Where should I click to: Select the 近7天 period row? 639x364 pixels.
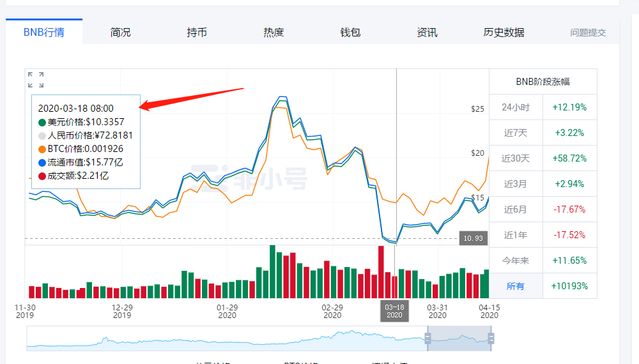click(x=543, y=133)
